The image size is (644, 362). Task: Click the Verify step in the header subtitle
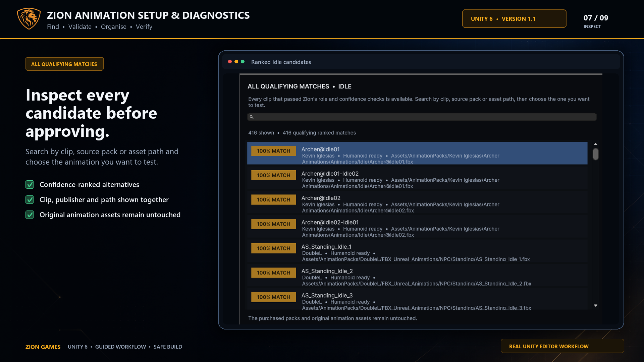(x=144, y=27)
